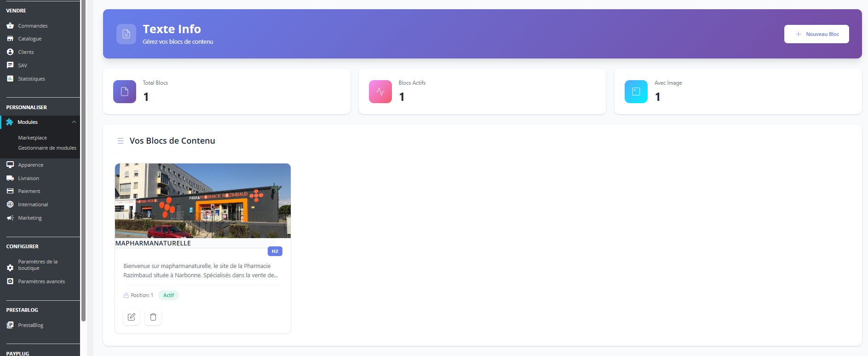Image resolution: width=868 pixels, height=356 pixels.
Task: Click the edit pencil icon on block card
Action: click(x=132, y=317)
